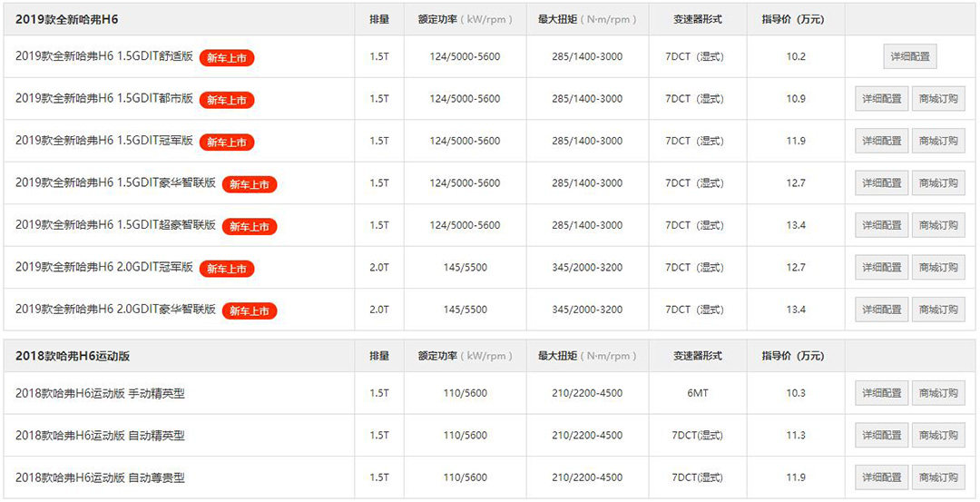Image resolution: width=980 pixels, height=502 pixels.
Task: Select the 新车上市 tag on 1.5GDIT超豪智联版
Action: click(249, 226)
